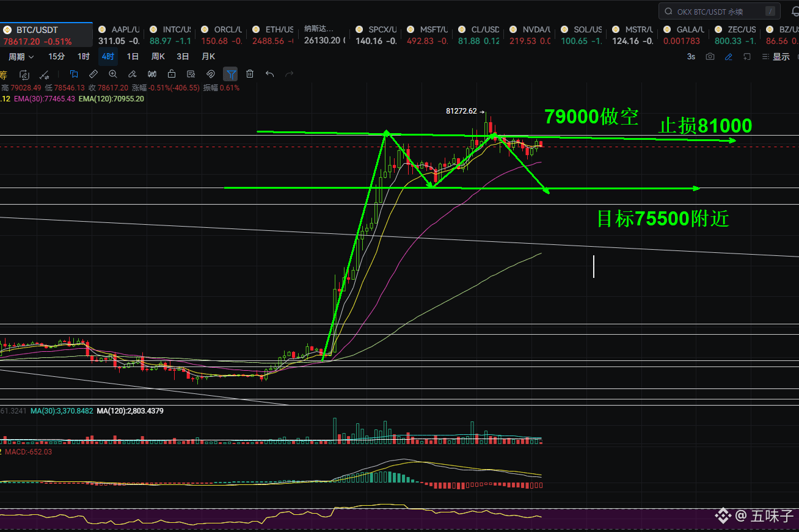Open the SPCX ticker tab
Screen dimensions: 799x532
coord(376,35)
